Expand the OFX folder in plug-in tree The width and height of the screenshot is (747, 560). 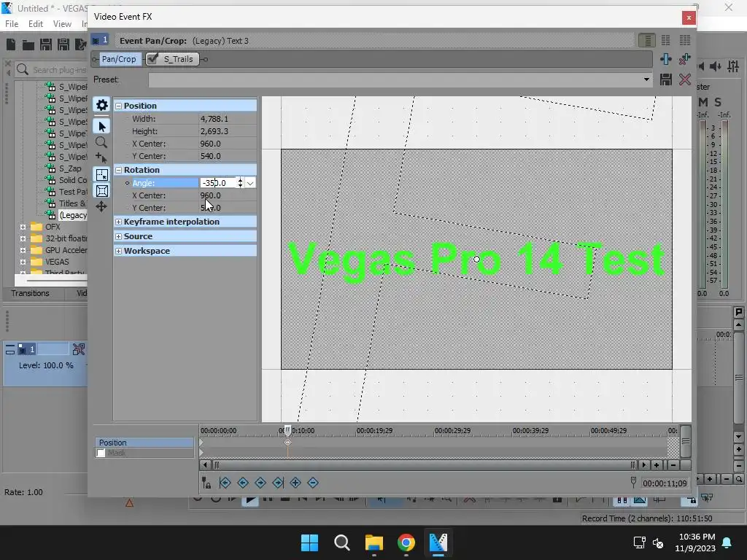point(23,227)
